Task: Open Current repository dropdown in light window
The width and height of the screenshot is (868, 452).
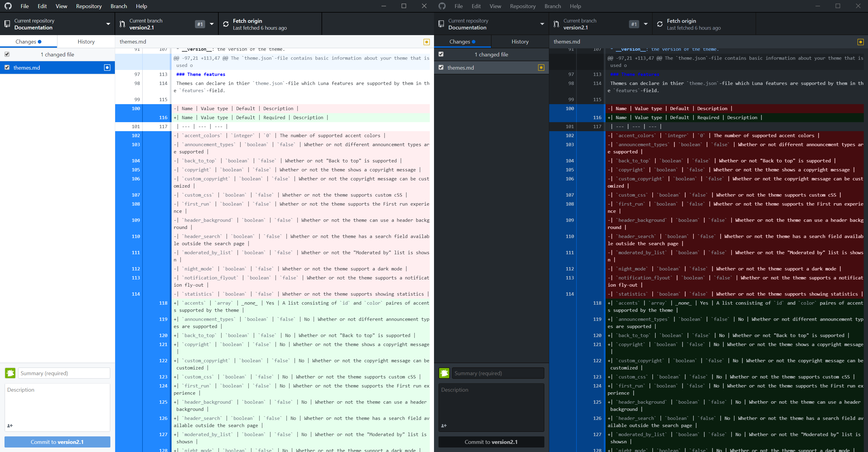Action: click(57, 24)
